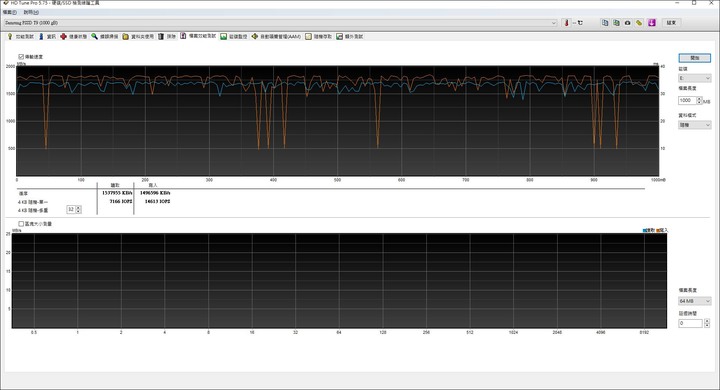Click the Start button beside the chart
The image size is (720, 390).
point(695,58)
